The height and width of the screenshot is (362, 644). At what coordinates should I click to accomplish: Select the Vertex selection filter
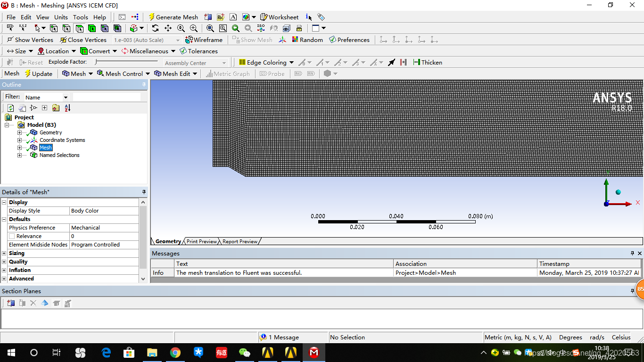coord(54,28)
